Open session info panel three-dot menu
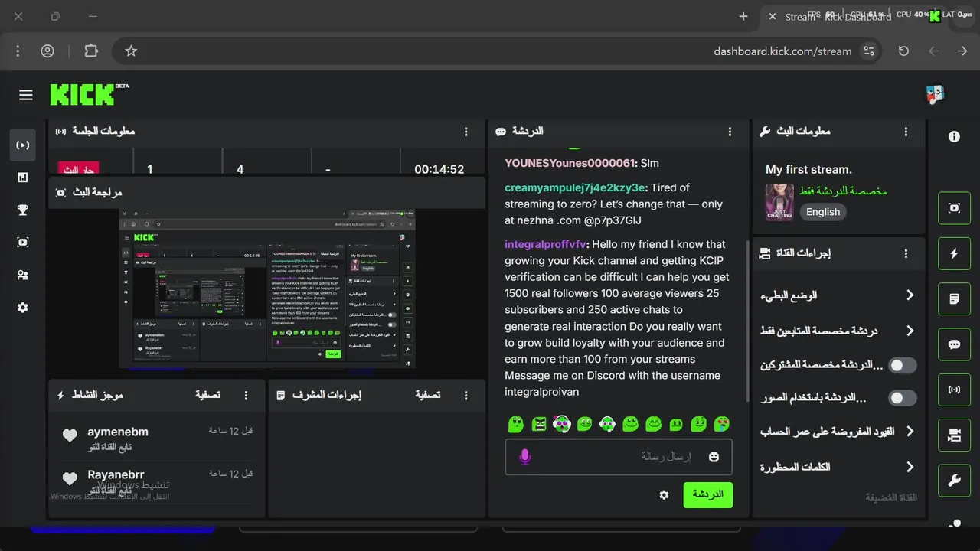The image size is (980, 551). pos(466,132)
